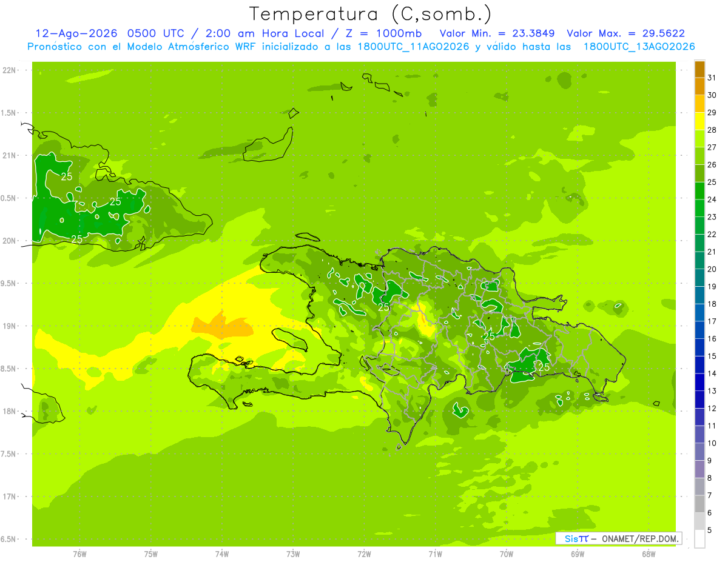Click the 18N latitude axis label
This screenshot has height=562, width=728.
click(x=8, y=411)
